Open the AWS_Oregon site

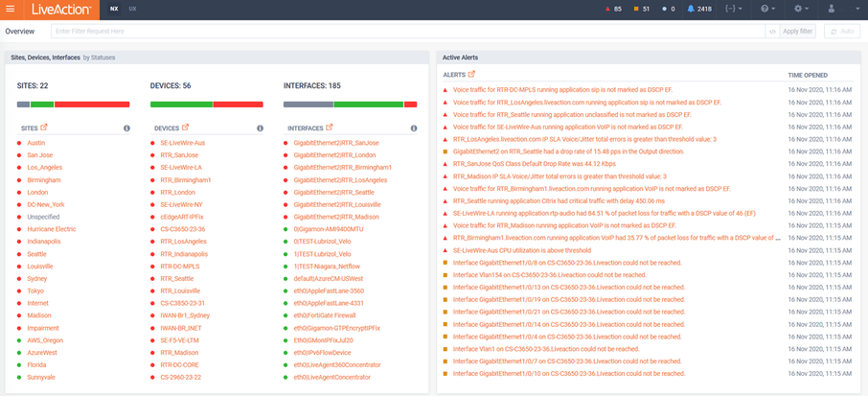(45, 340)
